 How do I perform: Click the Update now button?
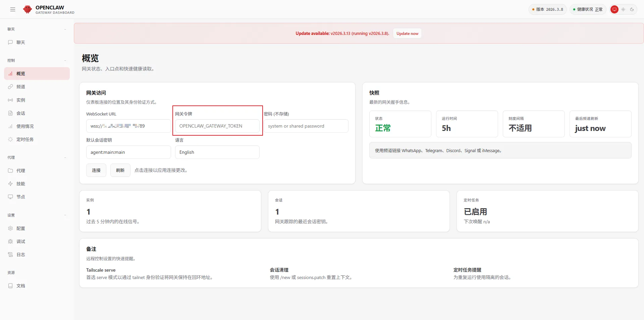click(407, 34)
